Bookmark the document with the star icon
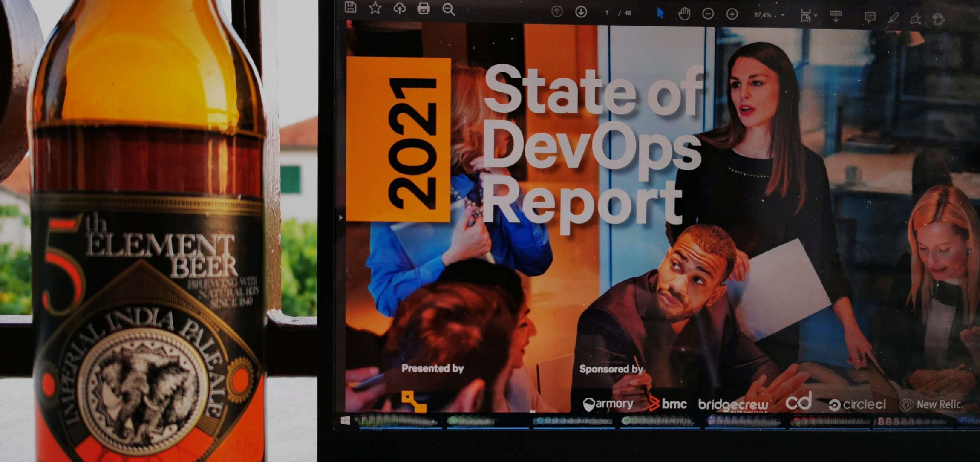 point(375,8)
